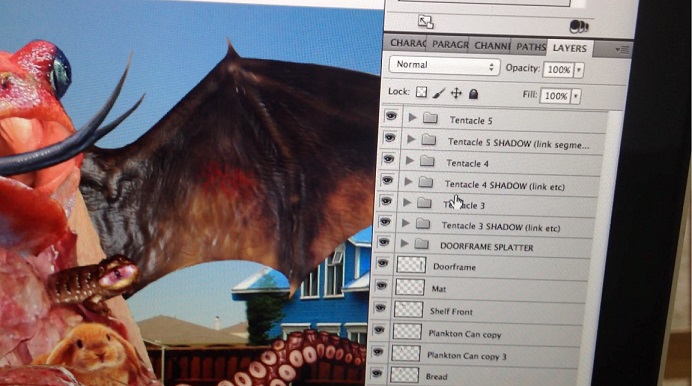Toggle lock position move icon
Image resolution: width=692 pixels, height=386 pixels.
point(456,93)
